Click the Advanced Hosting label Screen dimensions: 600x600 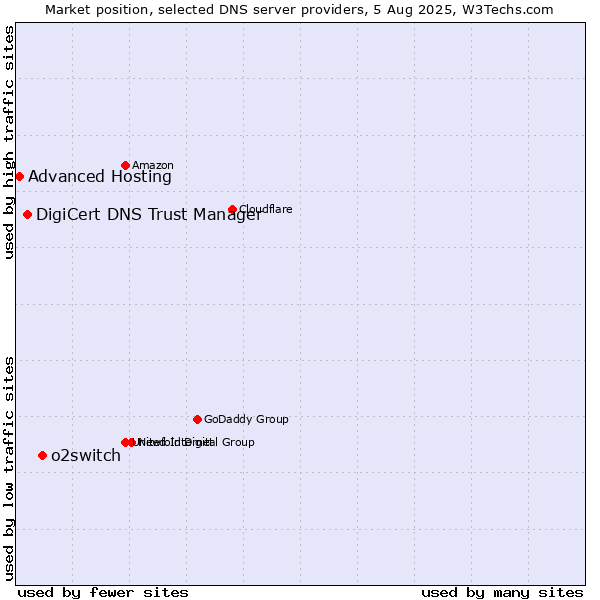click(x=100, y=176)
